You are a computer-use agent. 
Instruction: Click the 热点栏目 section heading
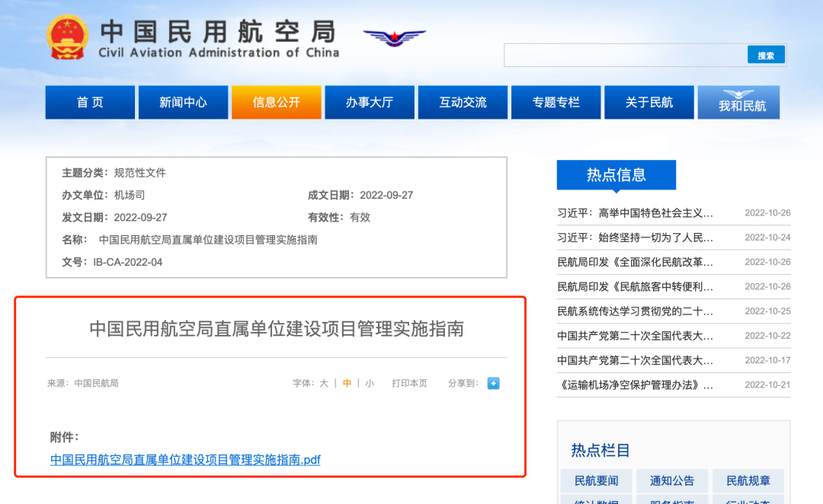[600, 451]
